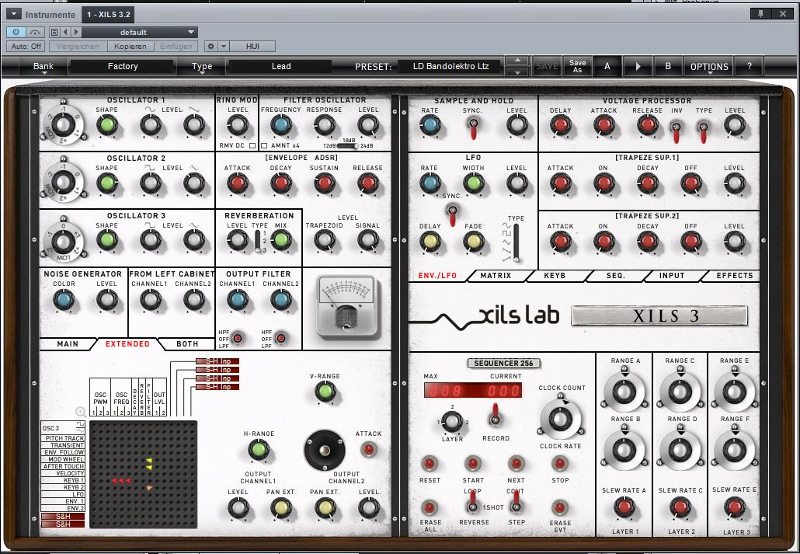
Task: Open the HUI control selector
Action: 253,46
